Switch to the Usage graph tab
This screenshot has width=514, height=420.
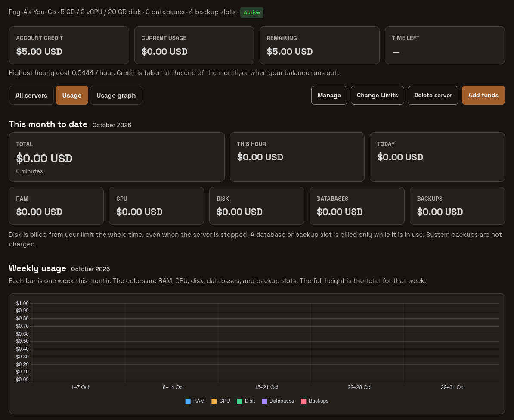[116, 96]
